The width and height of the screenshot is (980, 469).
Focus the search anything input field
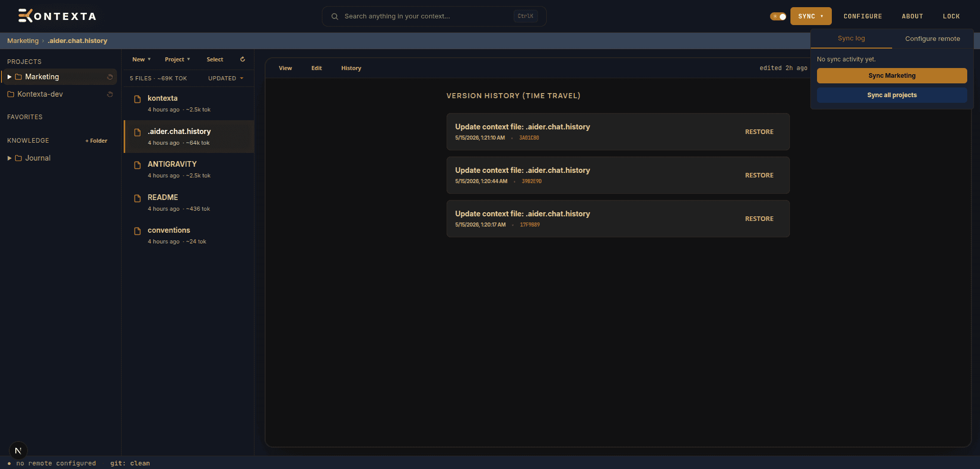point(434,16)
